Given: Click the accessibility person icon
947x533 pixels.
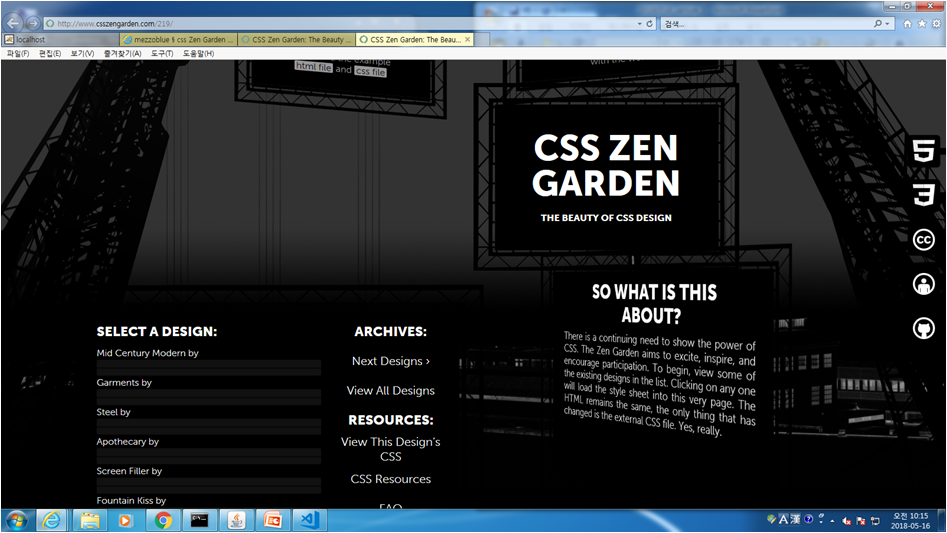Looking at the screenshot, I should click(923, 284).
